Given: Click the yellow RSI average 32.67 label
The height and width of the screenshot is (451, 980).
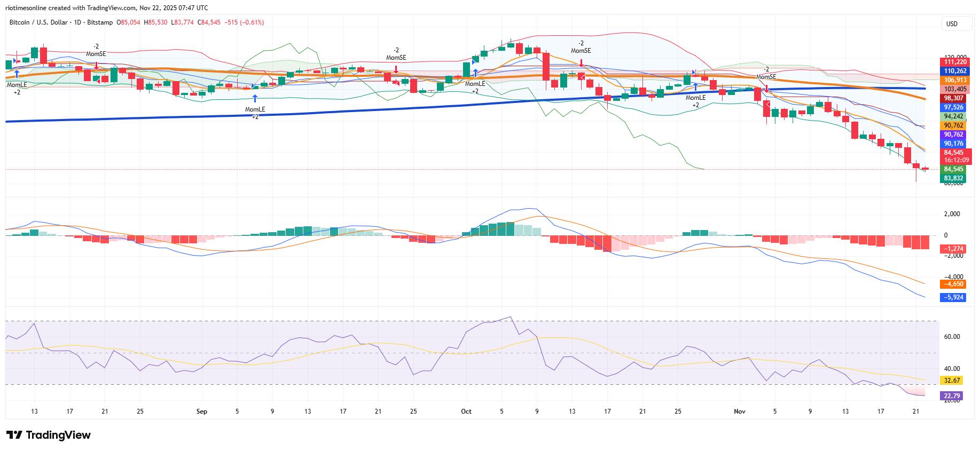Looking at the screenshot, I should point(952,381).
